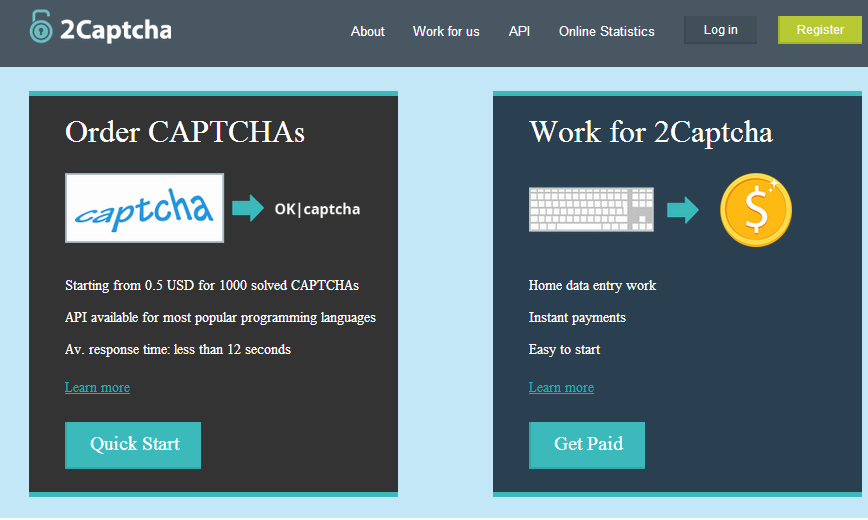Click the Work for 2Captcha heading
The height and width of the screenshot is (520, 868).
650,132
